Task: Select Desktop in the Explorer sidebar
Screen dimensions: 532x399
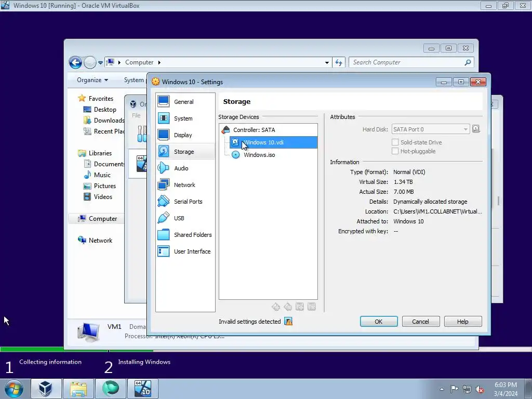Action: 100,110
